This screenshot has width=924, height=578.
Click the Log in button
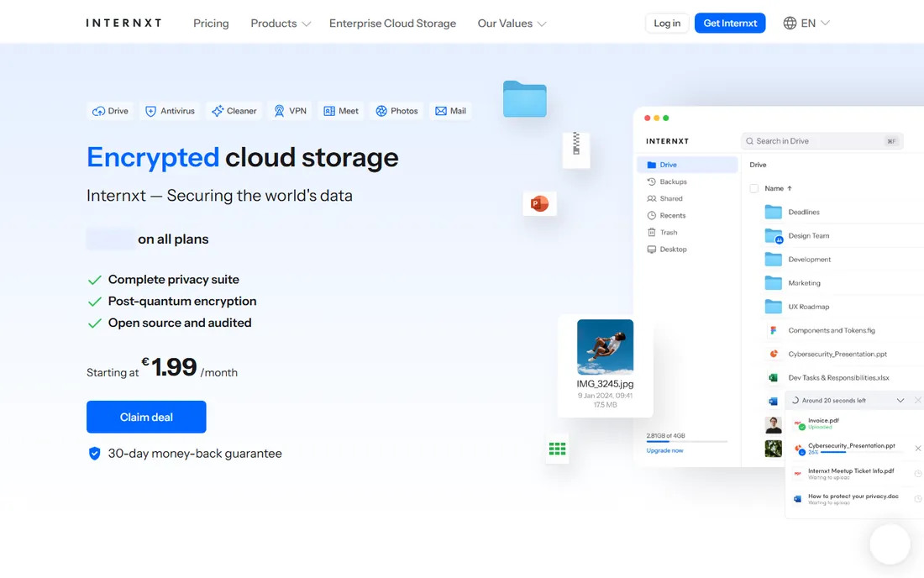[667, 23]
